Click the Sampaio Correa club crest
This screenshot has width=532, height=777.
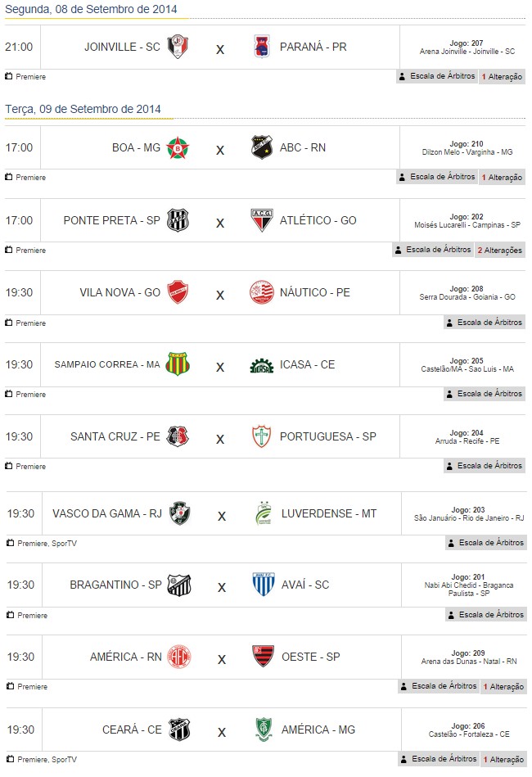[x=177, y=364]
